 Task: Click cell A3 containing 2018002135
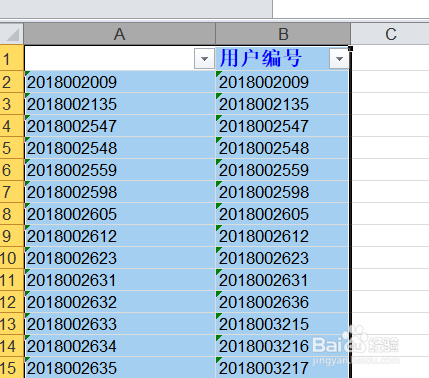(x=120, y=104)
